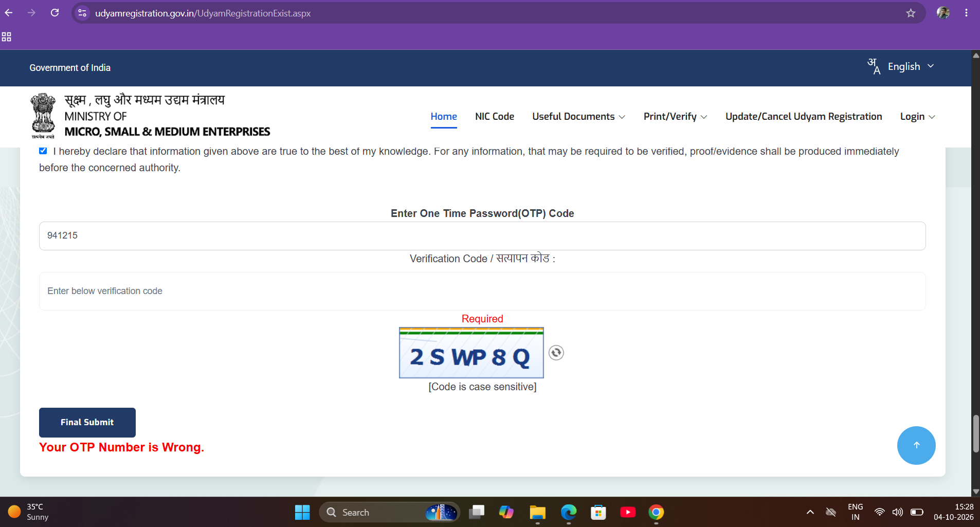Viewport: 980px width, 527px height.
Task: Refresh the captcha verification image
Action: pyautogui.click(x=556, y=353)
